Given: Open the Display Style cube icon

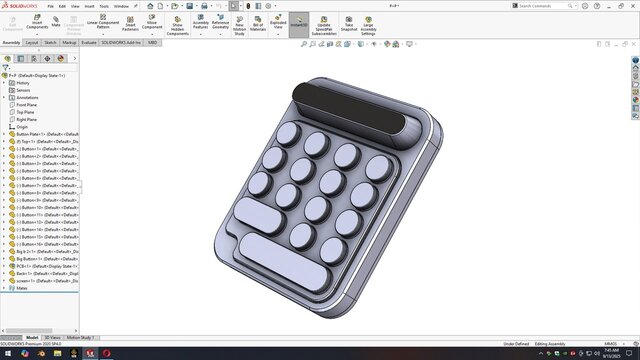Looking at the screenshot, I should click(361, 44).
